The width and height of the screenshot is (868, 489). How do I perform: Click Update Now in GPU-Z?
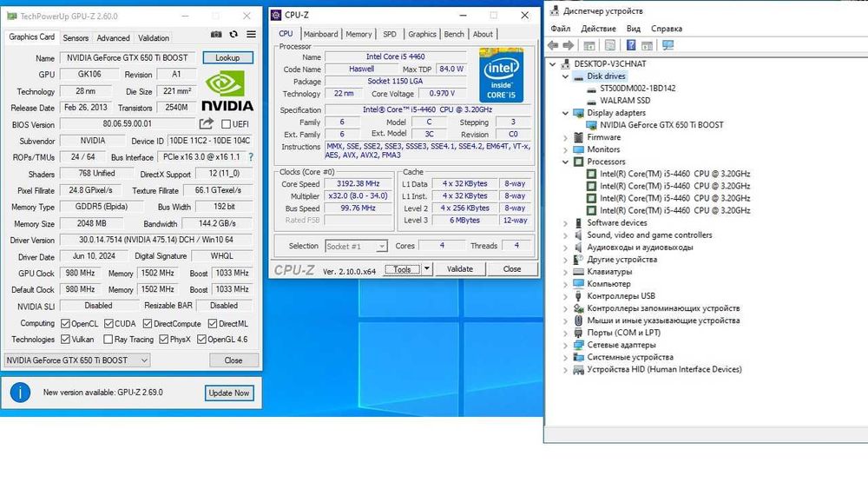point(229,393)
